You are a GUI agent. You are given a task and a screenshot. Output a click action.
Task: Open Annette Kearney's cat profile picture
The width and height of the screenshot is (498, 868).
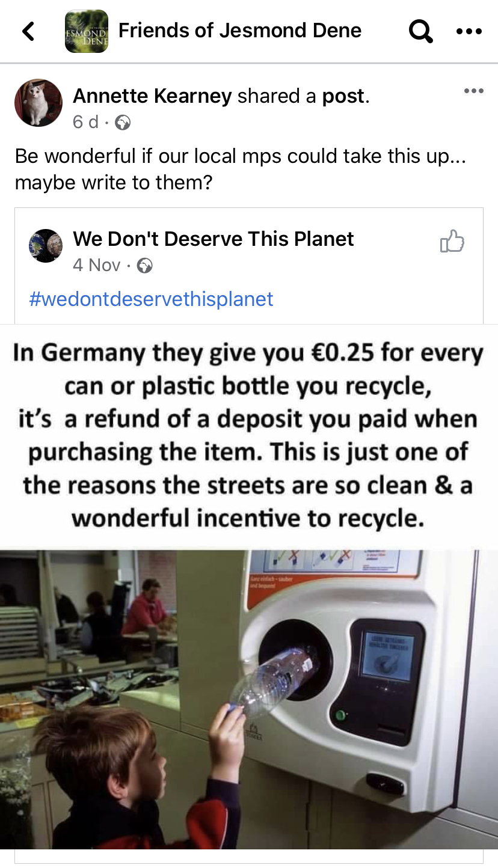click(38, 103)
